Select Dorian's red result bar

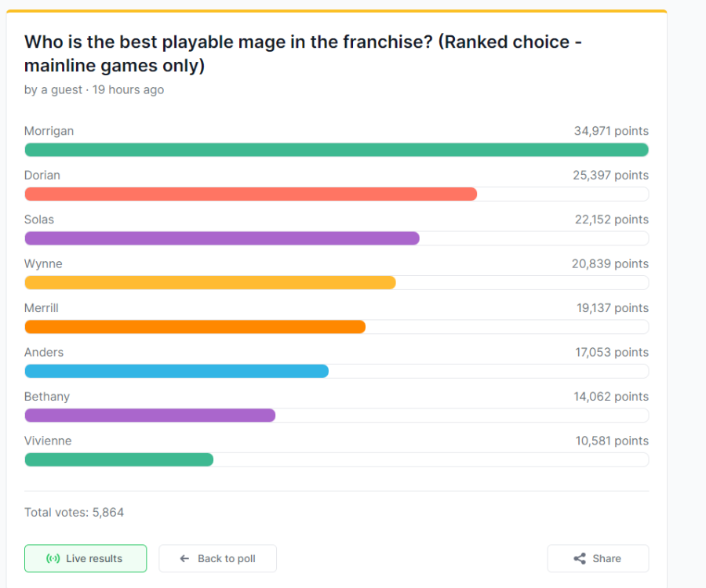click(250, 194)
